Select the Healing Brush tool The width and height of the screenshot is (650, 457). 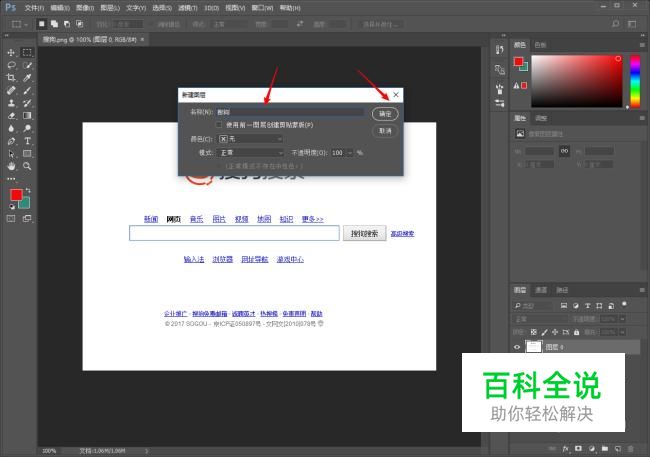pyautogui.click(x=11, y=90)
